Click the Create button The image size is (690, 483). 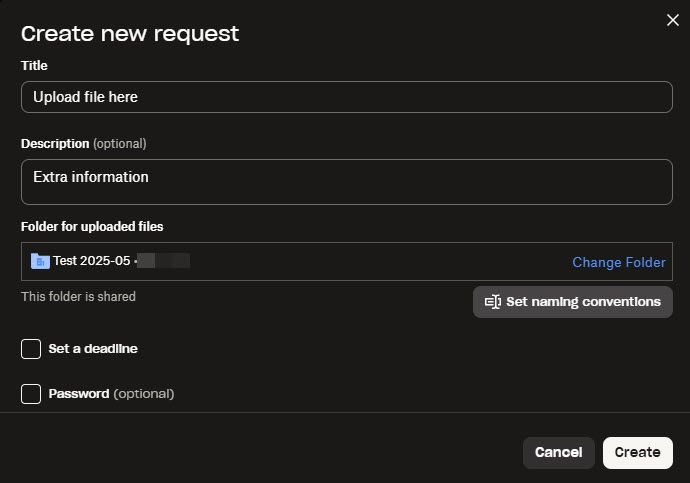[x=637, y=452]
